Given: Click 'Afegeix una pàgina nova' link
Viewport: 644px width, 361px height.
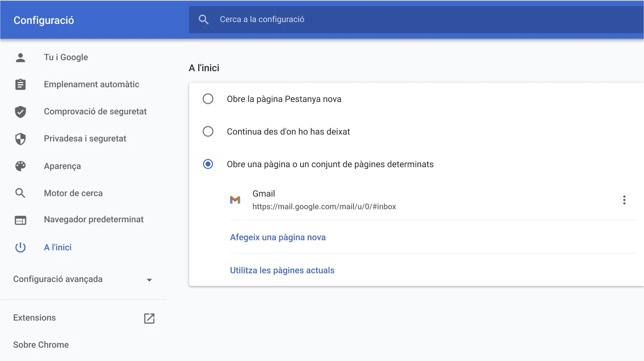Looking at the screenshot, I should (278, 237).
